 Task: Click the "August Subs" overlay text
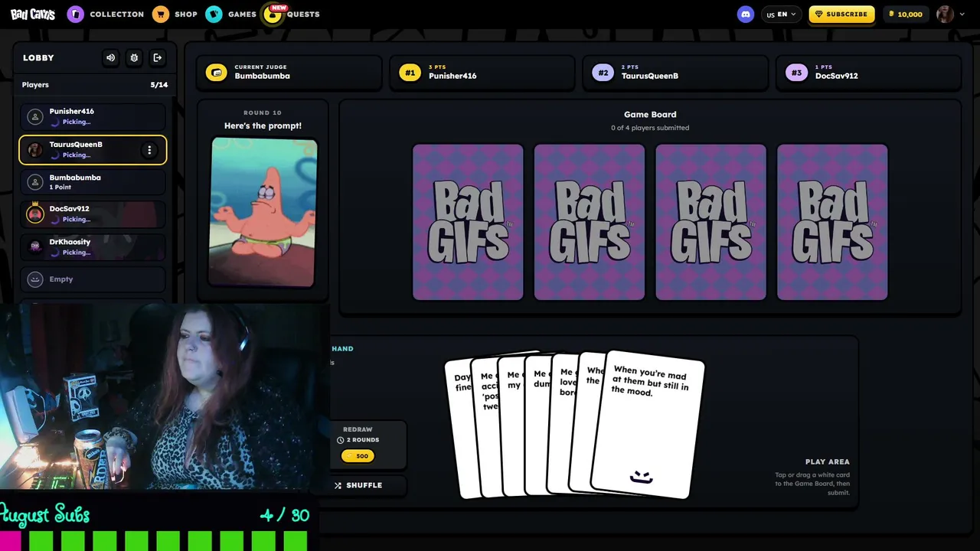pyautogui.click(x=44, y=514)
